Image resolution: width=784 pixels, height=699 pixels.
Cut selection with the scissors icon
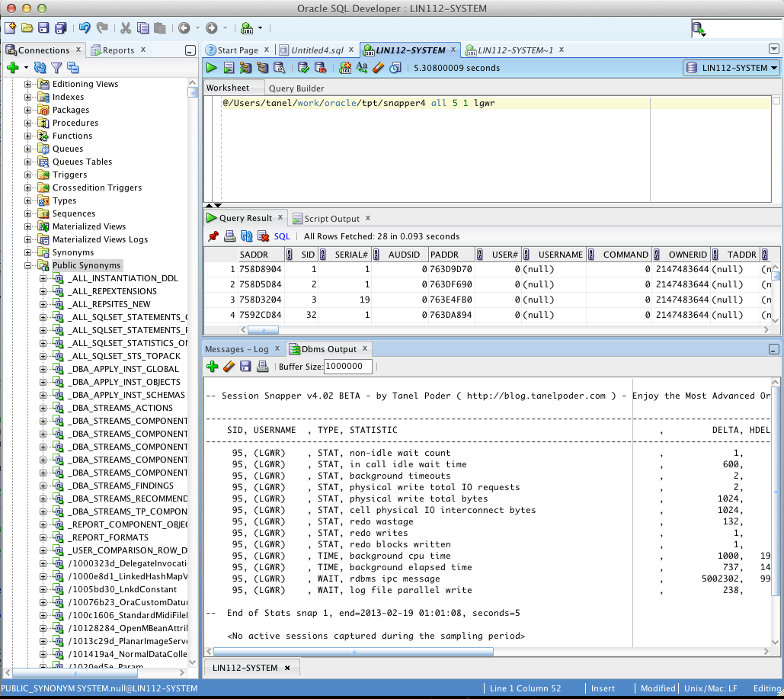[126, 28]
